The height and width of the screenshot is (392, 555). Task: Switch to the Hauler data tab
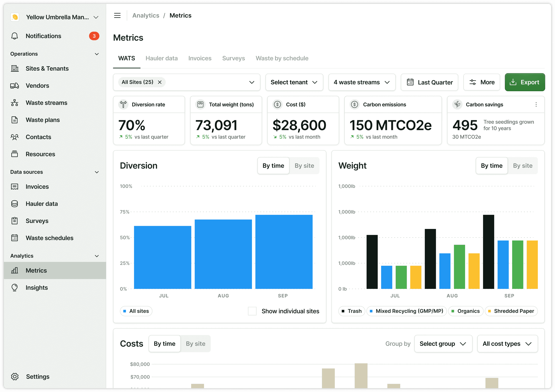(161, 58)
